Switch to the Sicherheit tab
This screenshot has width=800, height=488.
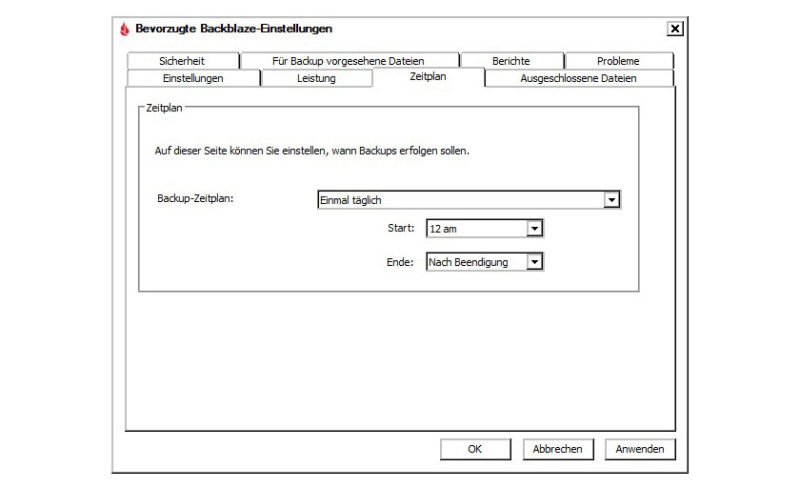tap(182, 61)
